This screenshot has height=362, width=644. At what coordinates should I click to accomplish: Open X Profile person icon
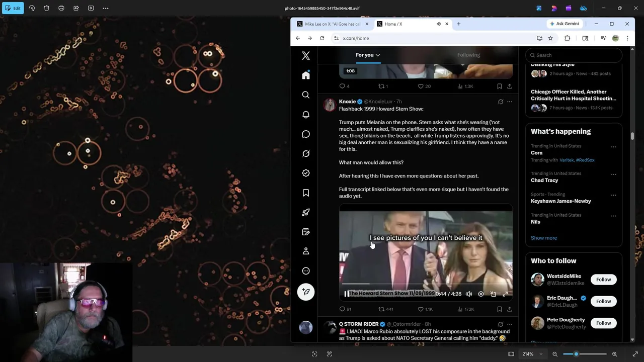306,251
